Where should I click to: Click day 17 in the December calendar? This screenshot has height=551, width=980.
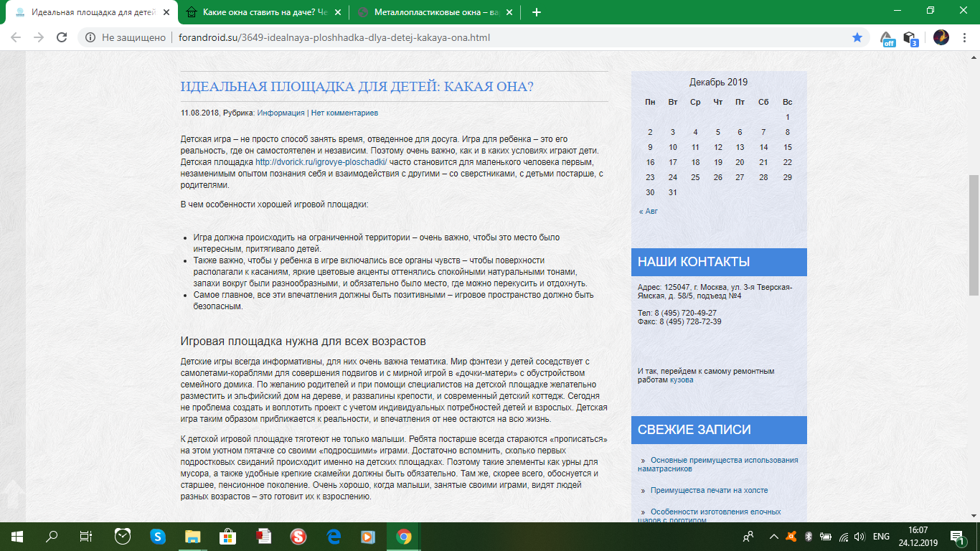pos(673,162)
